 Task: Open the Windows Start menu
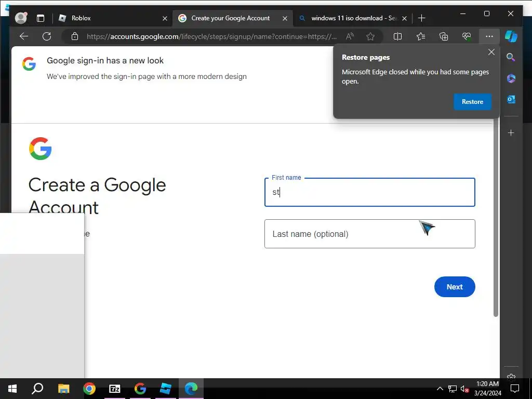[x=12, y=389]
